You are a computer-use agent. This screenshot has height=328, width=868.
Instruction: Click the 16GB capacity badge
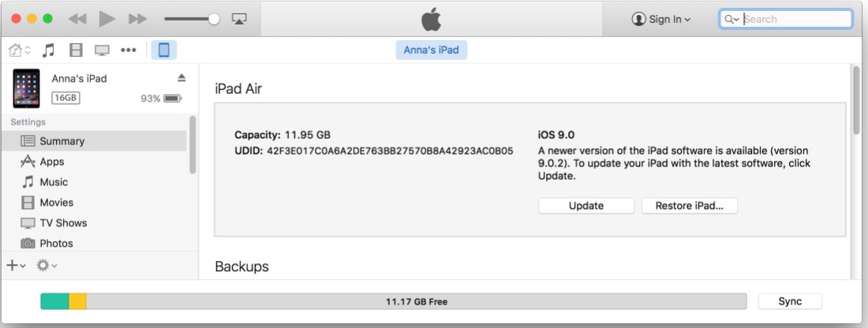pos(65,98)
